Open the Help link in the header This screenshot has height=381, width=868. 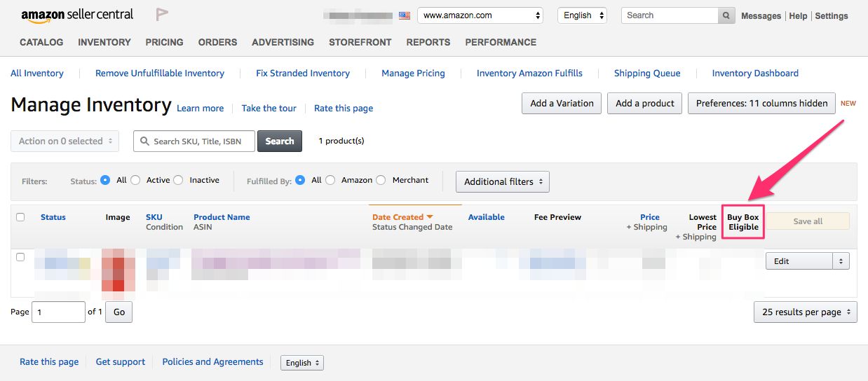click(x=798, y=15)
